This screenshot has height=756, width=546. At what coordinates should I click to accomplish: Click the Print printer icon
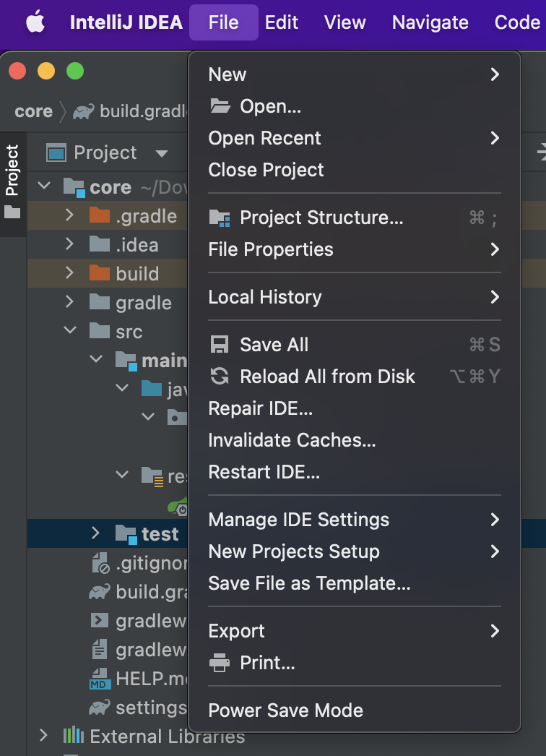coord(219,663)
